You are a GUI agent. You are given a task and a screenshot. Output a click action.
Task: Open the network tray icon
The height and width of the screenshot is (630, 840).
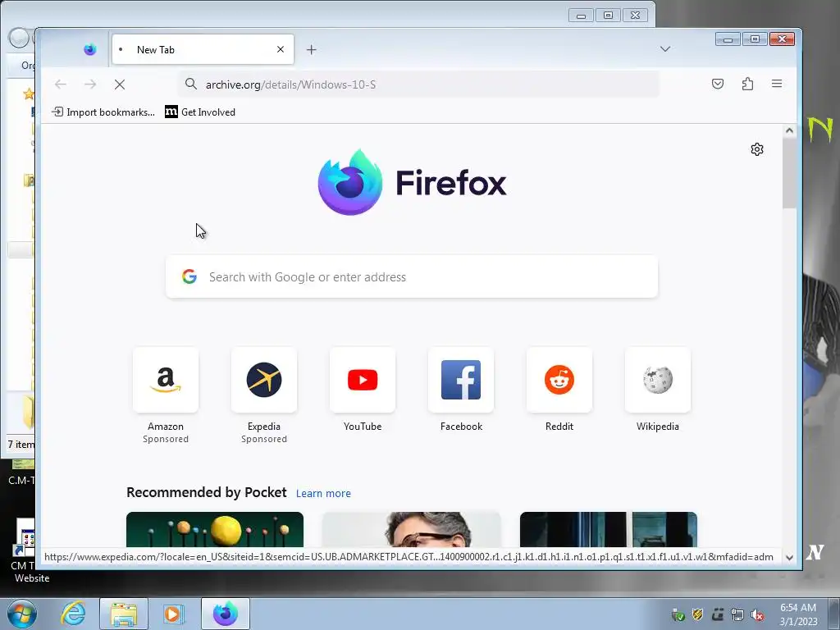(x=737, y=615)
